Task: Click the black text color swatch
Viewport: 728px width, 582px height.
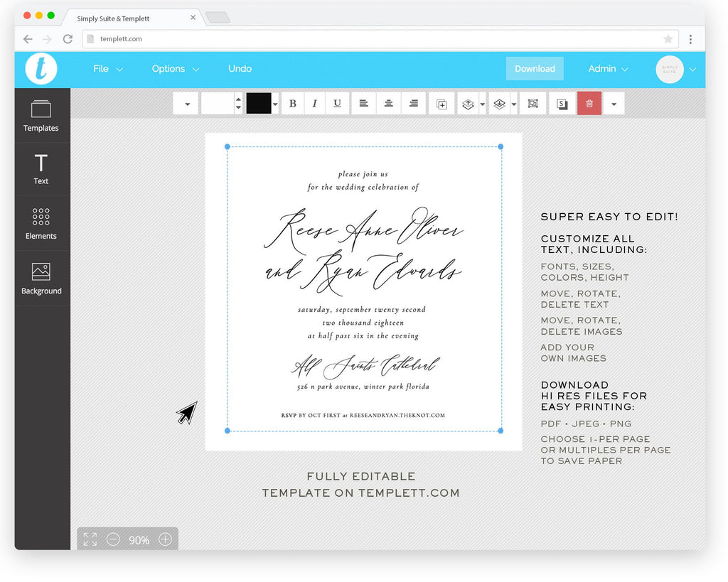Action: 259,104
